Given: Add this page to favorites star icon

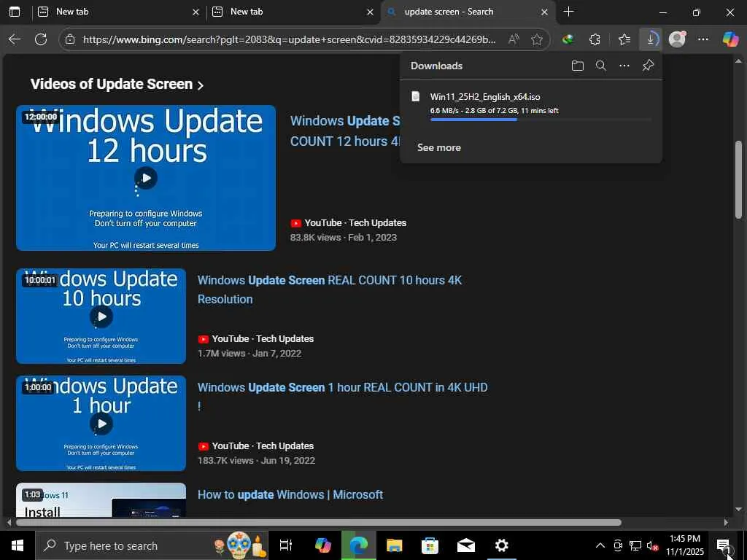Looking at the screenshot, I should 537,39.
